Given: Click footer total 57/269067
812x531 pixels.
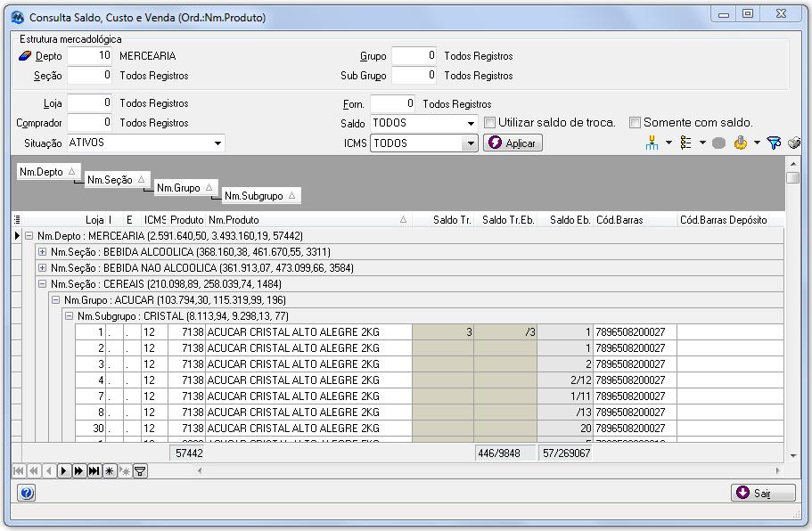Looking at the screenshot, I should 566,453.
